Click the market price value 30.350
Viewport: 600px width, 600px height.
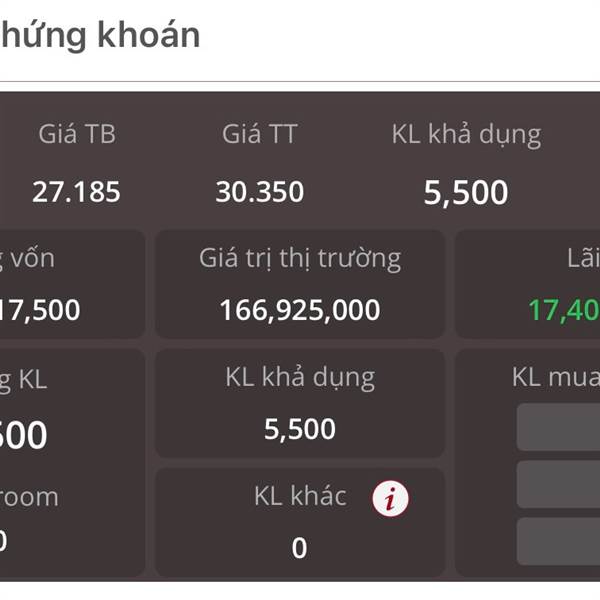coord(259,191)
